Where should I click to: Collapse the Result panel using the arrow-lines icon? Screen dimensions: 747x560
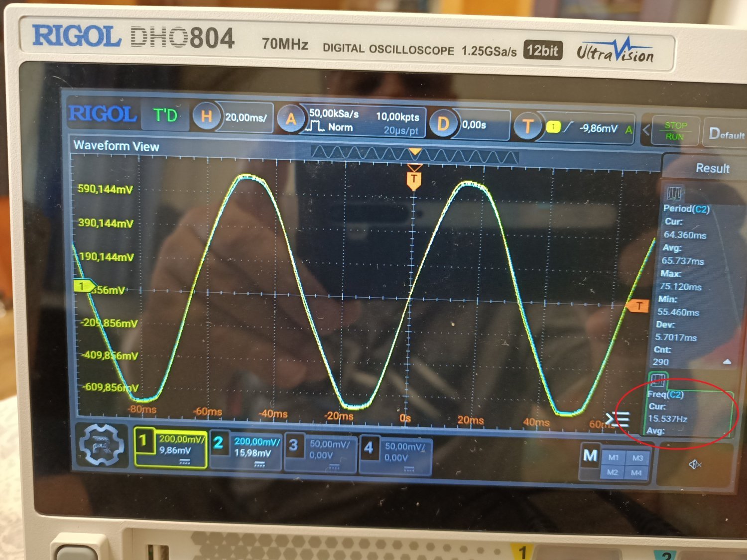click(x=618, y=420)
